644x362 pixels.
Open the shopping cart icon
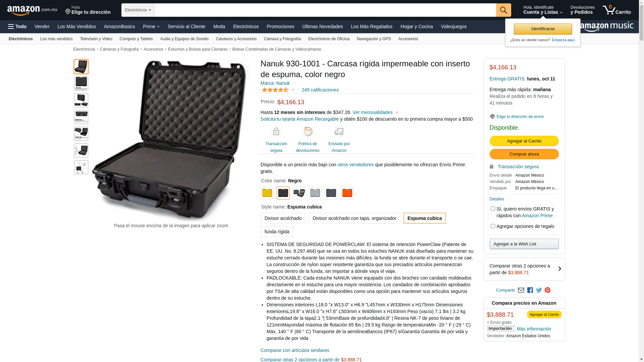616,10
